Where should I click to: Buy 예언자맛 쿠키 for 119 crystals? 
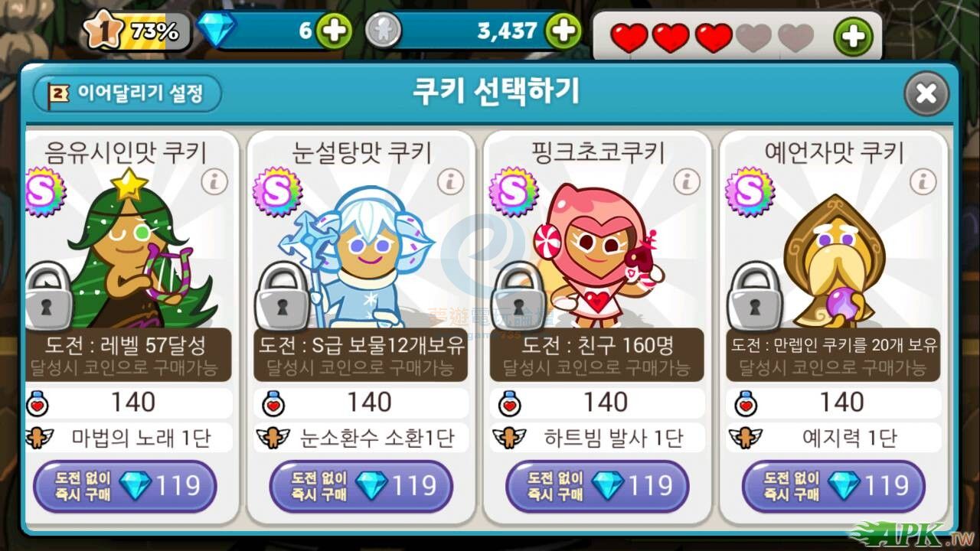click(x=835, y=486)
